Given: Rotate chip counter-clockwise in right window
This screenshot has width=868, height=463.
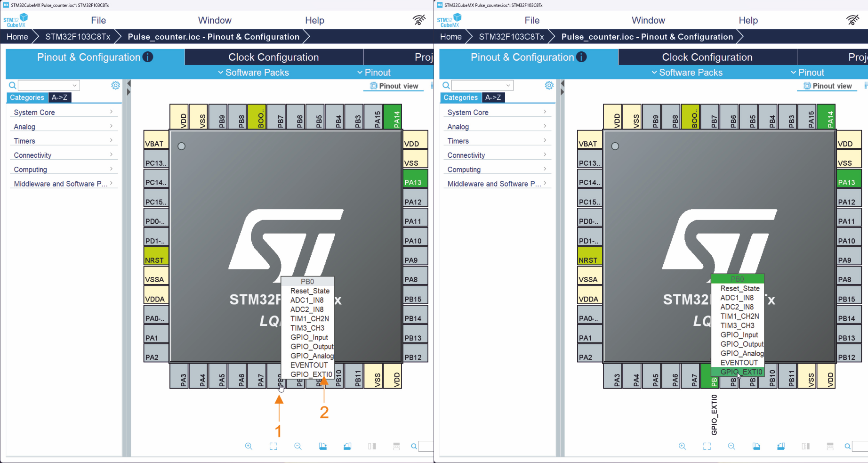Looking at the screenshot, I should pos(781,446).
